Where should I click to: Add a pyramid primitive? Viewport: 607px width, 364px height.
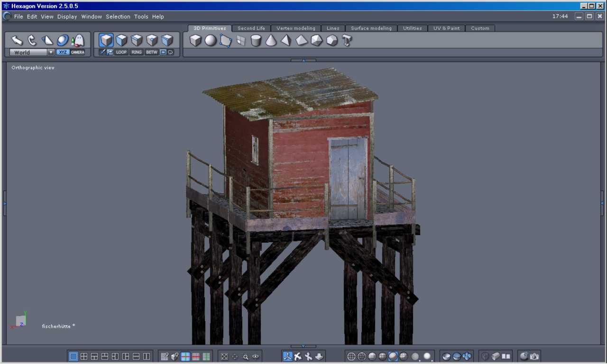click(x=286, y=40)
